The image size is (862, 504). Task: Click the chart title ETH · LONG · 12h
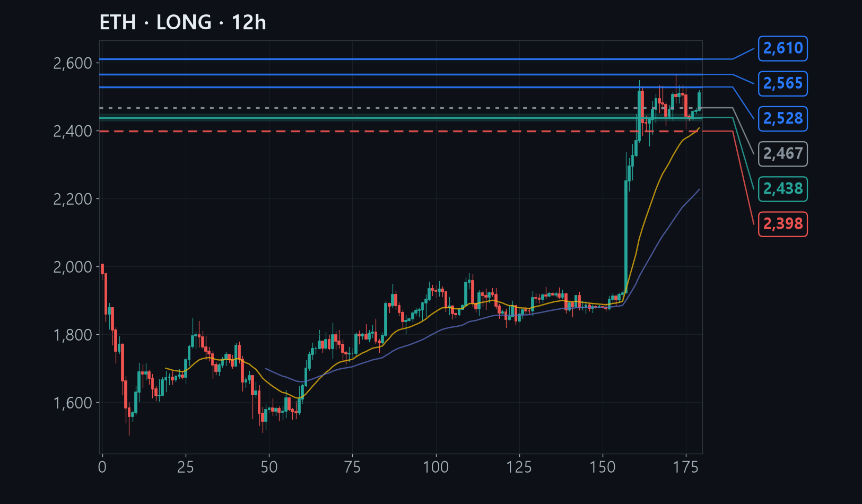pyautogui.click(x=182, y=23)
